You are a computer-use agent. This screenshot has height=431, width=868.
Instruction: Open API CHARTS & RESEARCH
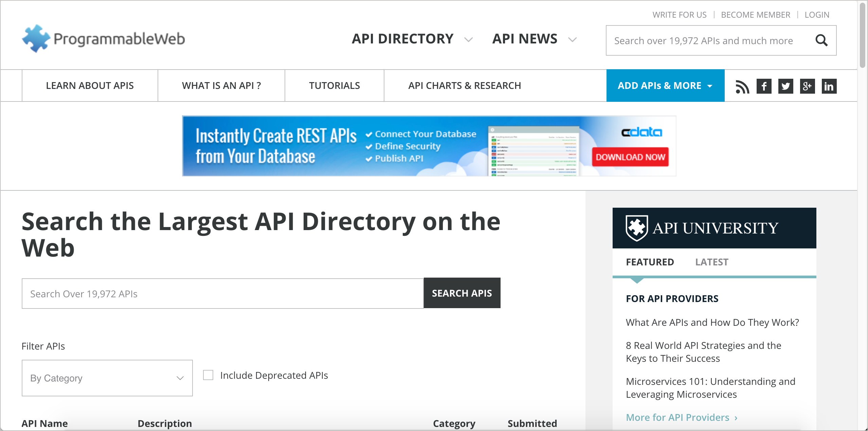pyautogui.click(x=465, y=86)
